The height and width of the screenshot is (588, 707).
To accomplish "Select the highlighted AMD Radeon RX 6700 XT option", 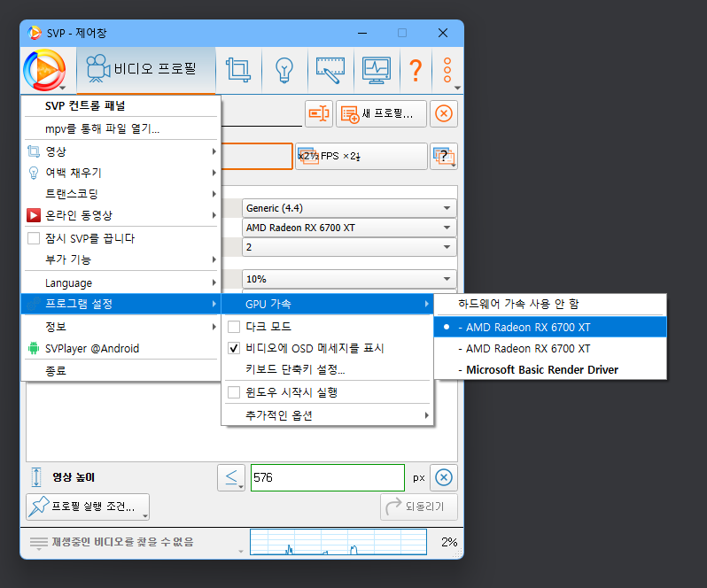I will point(550,327).
